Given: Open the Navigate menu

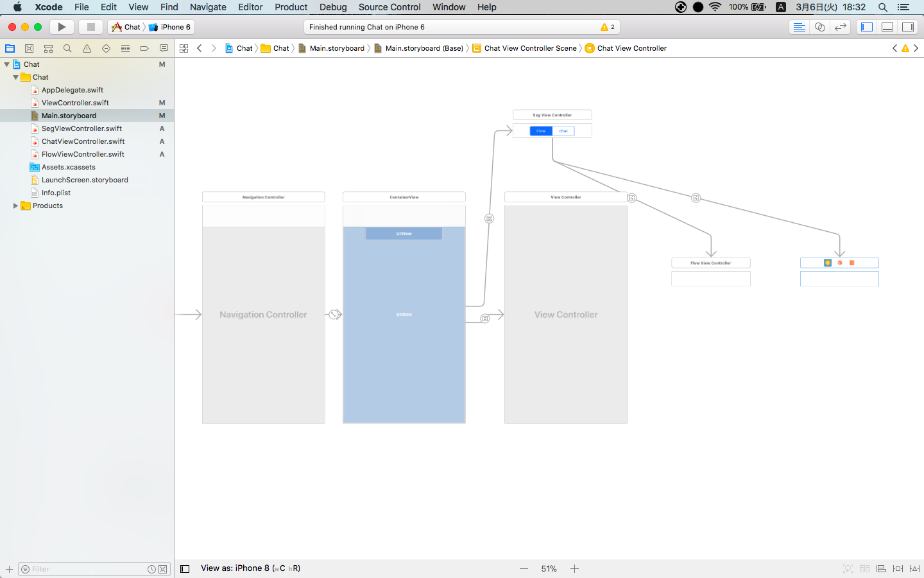Looking at the screenshot, I should click(x=208, y=7).
